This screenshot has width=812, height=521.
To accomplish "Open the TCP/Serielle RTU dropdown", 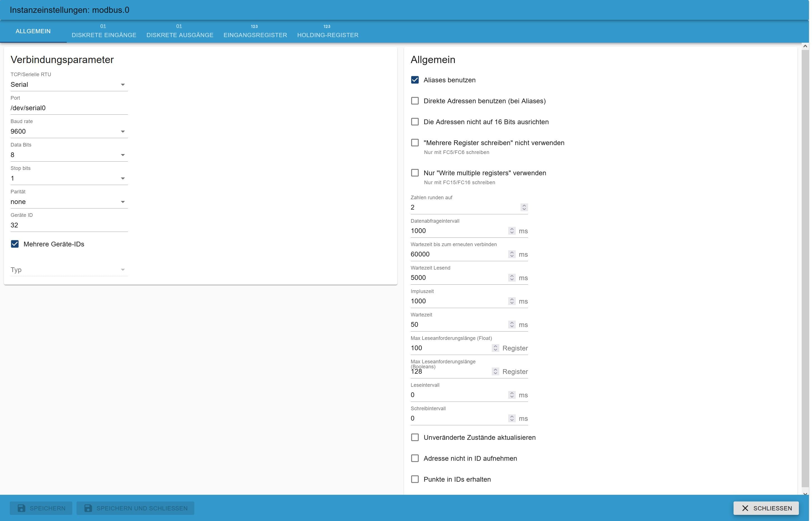I will 69,85.
